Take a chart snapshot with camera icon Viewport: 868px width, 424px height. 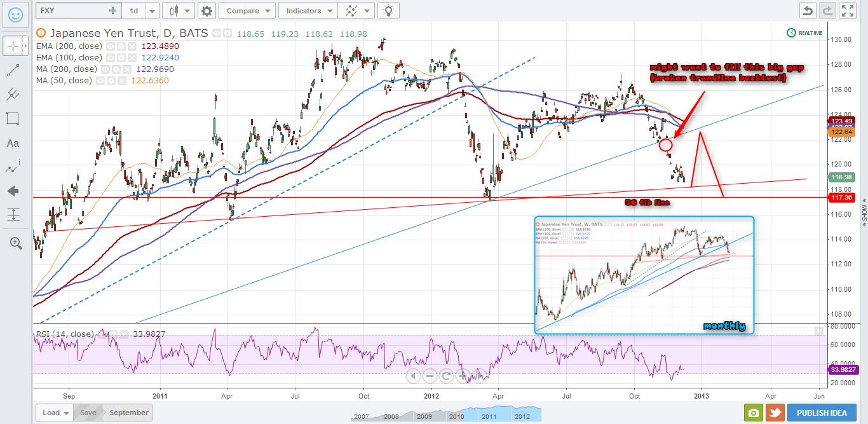point(753,413)
